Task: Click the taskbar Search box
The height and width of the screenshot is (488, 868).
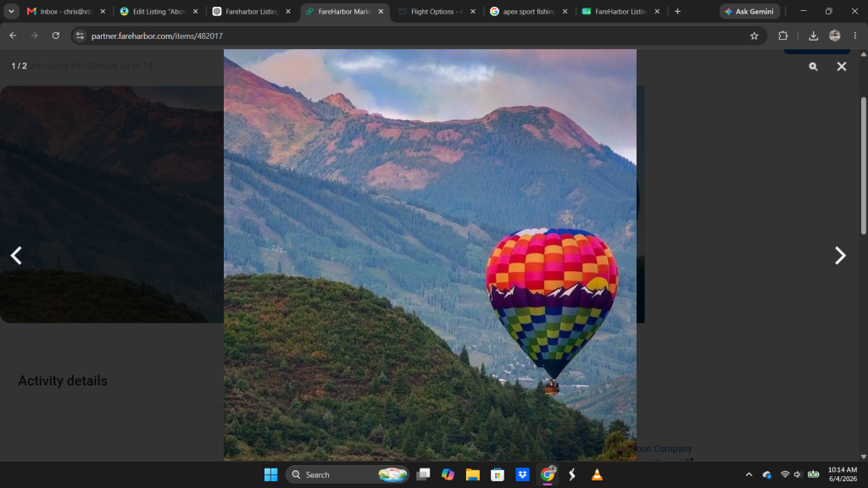Action: tap(347, 474)
